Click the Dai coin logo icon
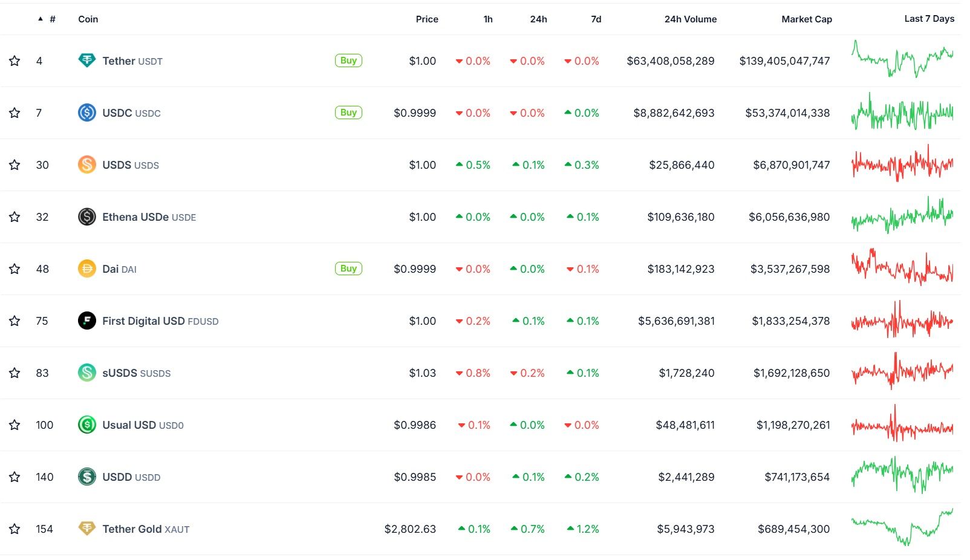The image size is (970, 560). (87, 269)
